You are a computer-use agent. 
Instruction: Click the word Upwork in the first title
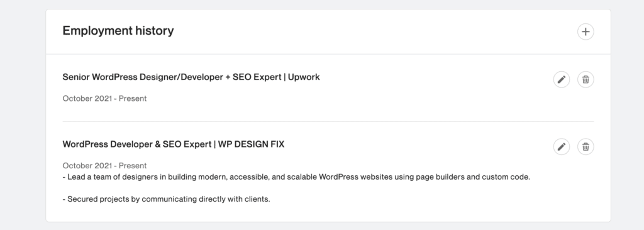[x=304, y=77]
